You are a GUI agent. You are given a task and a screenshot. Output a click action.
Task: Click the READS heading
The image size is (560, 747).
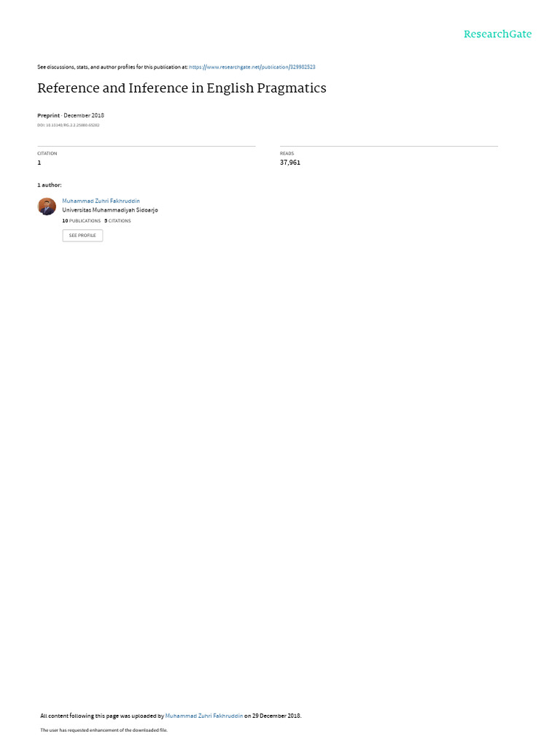pyautogui.click(x=287, y=153)
